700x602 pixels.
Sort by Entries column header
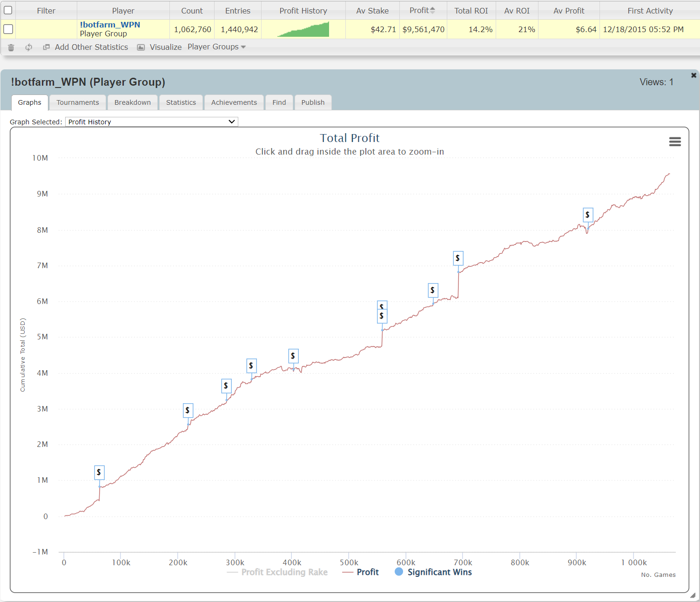tap(238, 11)
